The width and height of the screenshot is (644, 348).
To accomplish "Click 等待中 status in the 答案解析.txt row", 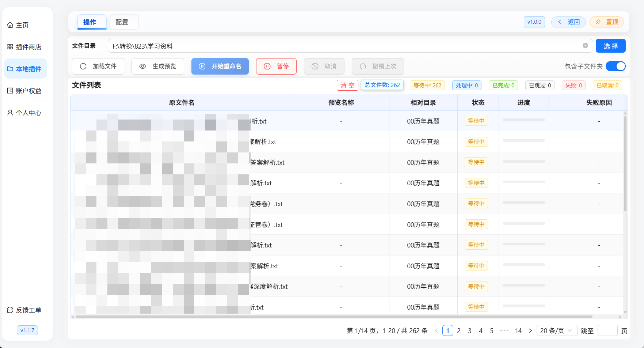I will pos(476,162).
